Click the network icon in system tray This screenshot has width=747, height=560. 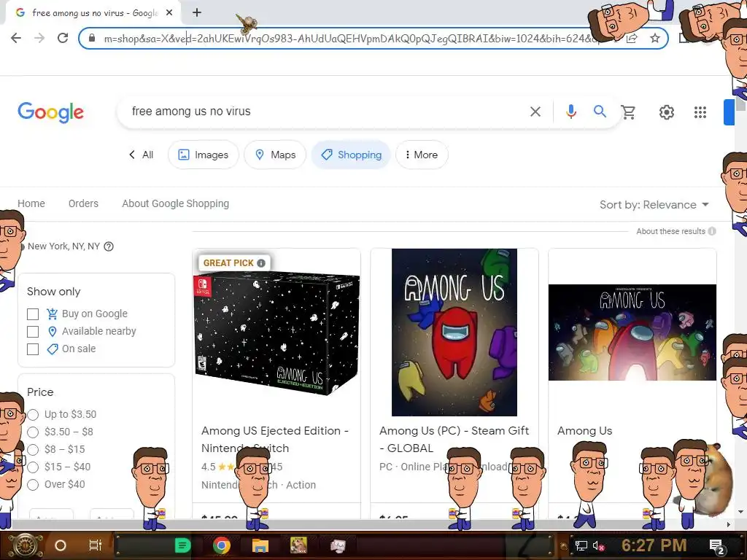(x=581, y=545)
